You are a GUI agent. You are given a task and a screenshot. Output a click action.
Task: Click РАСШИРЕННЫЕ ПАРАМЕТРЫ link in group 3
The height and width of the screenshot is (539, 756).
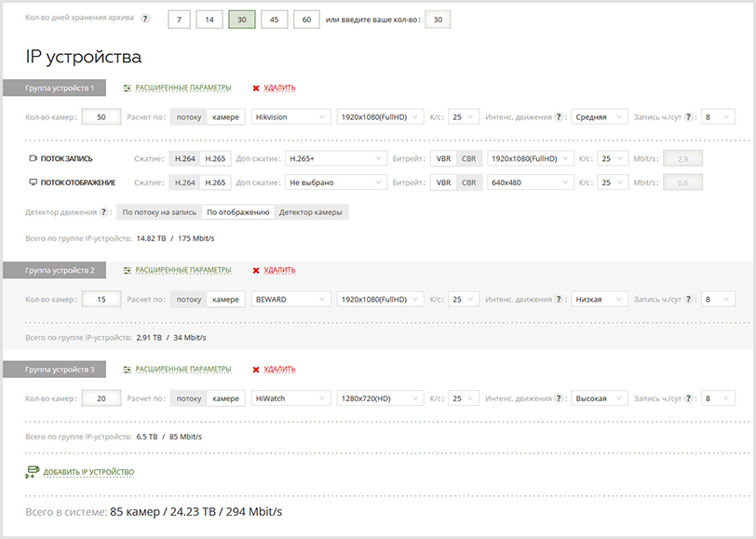[x=183, y=370]
